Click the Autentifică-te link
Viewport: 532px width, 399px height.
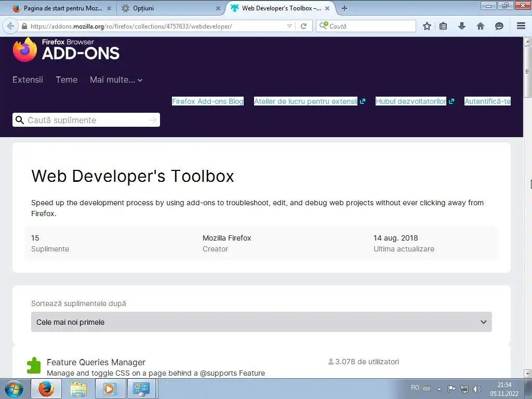pos(487,101)
